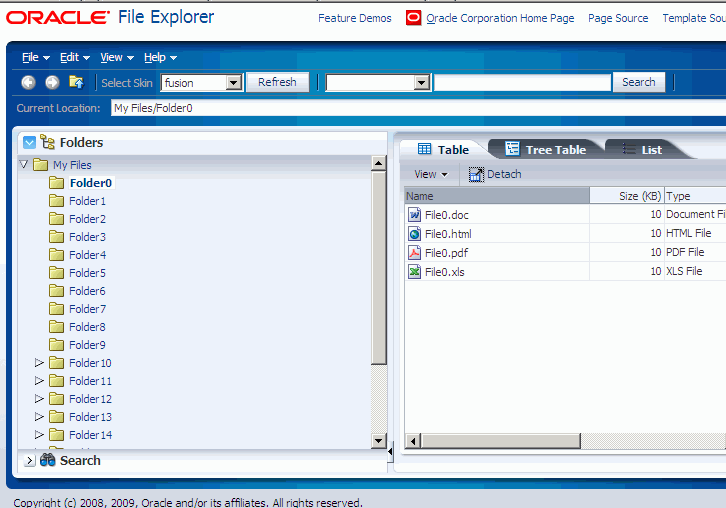
Task: Expand the Folder13 tree node
Action: 39,417
